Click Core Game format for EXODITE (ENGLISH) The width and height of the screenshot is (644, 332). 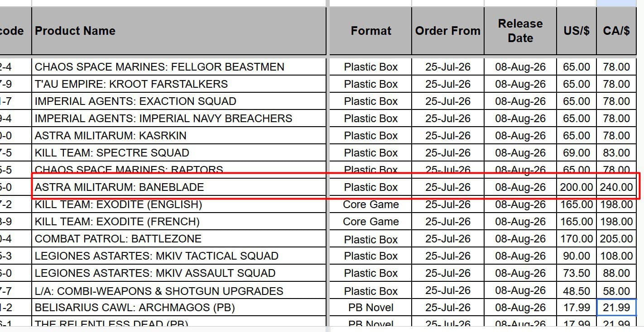[x=370, y=204]
